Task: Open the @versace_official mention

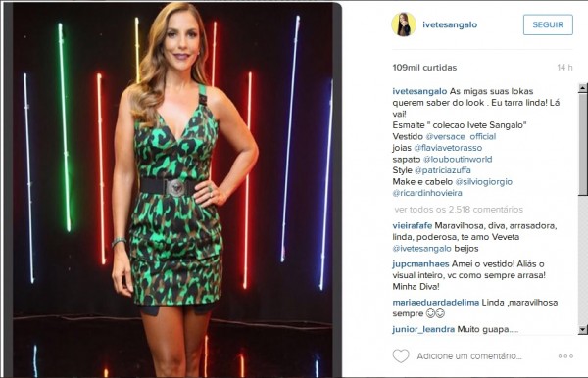Action: click(461, 136)
